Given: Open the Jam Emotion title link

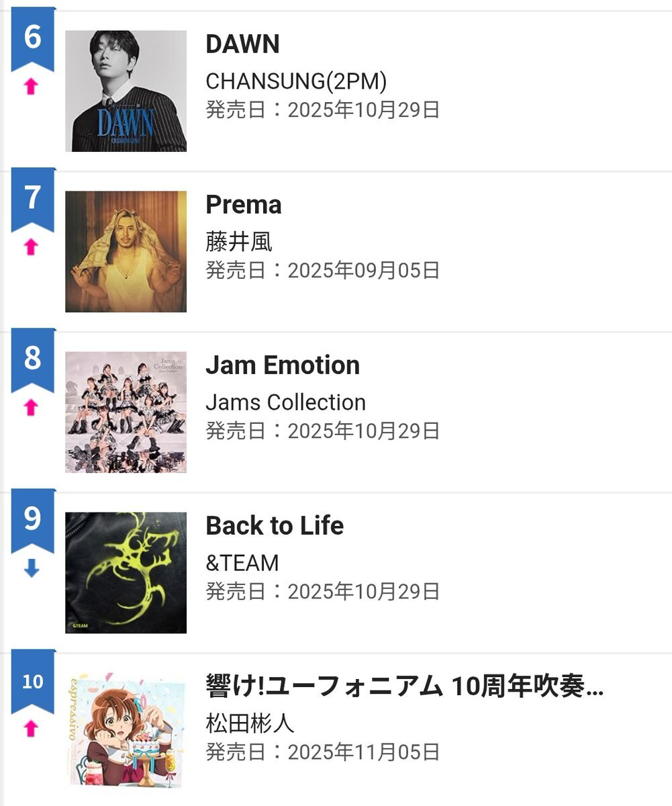Looking at the screenshot, I should point(283,365).
